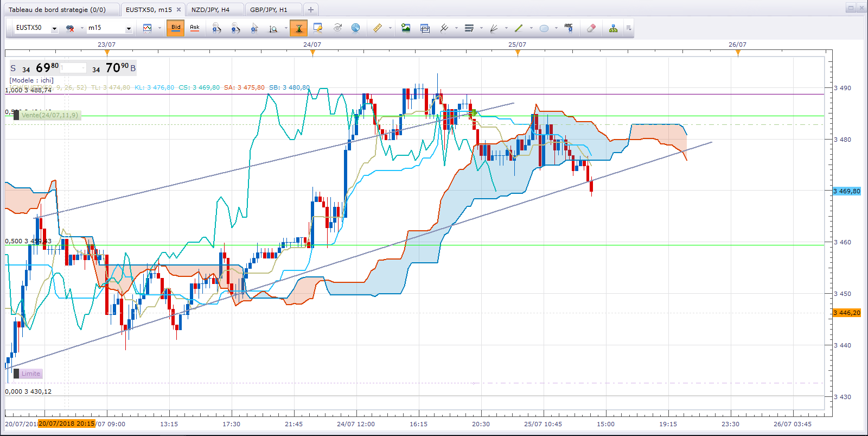
Task: Toggle the Ask price display
Action: tap(195, 28)
